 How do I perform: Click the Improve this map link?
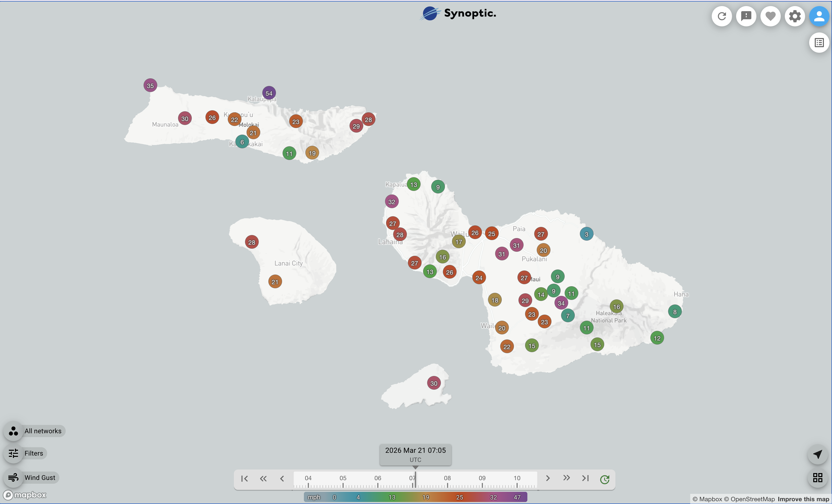(803, 499)
